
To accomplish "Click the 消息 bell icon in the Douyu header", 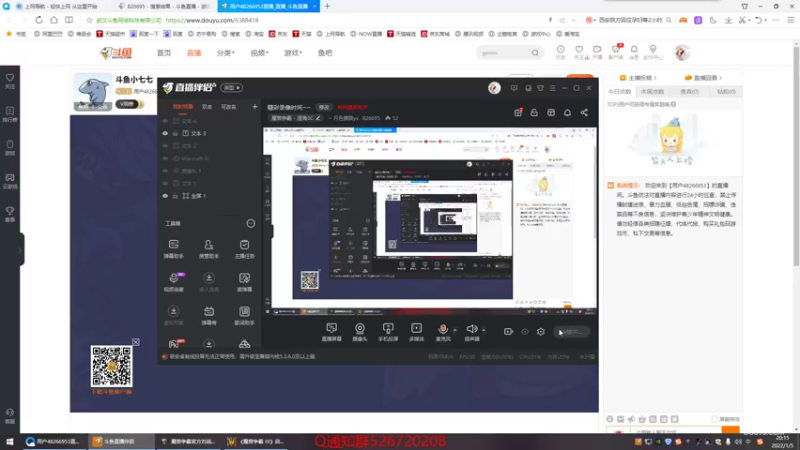I will point(634,53).
